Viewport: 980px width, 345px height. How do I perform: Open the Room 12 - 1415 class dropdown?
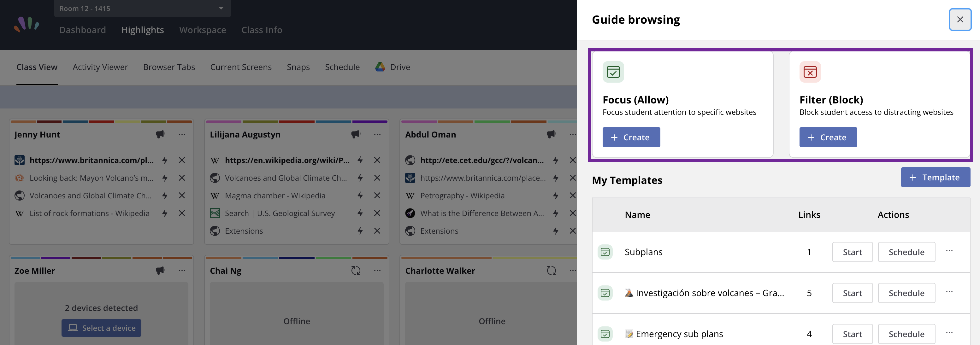point(142,9)
